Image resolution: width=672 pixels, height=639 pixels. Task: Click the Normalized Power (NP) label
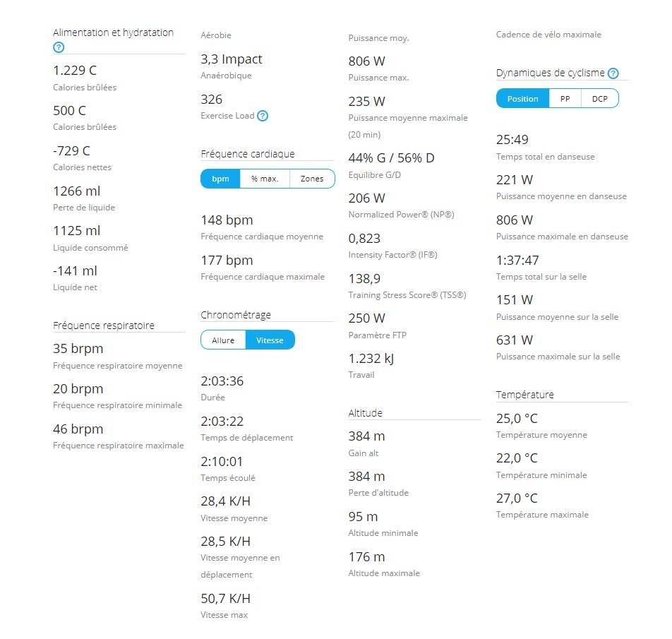(x=401, y=215)
